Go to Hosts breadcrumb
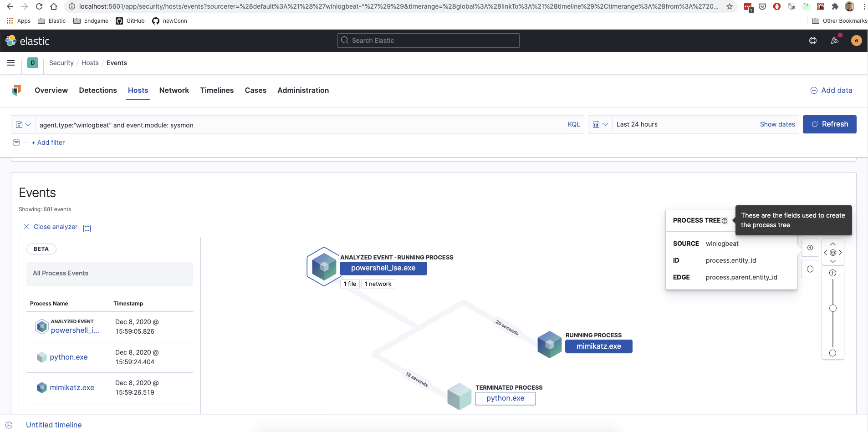The image size is (868, 432). pos(90,63)
